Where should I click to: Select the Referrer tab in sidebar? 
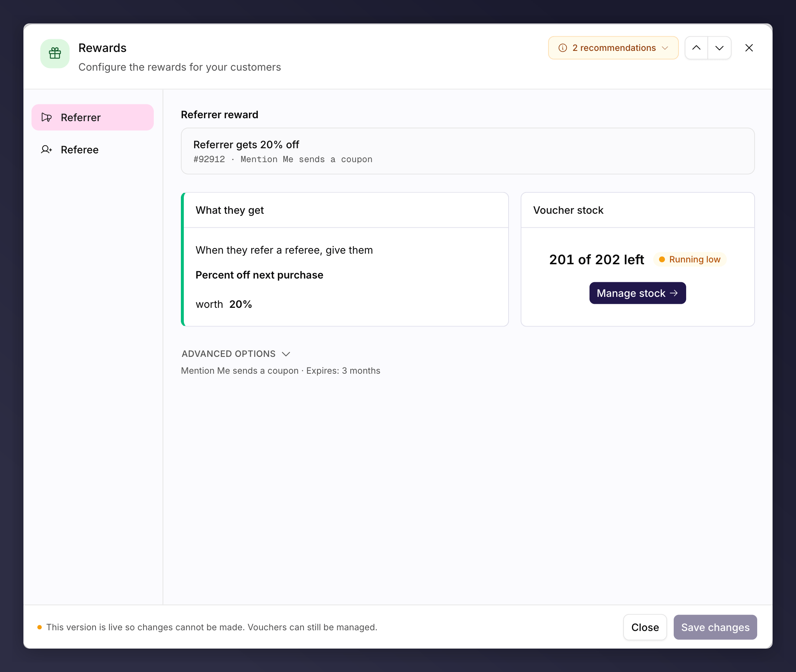pos(93,117)
